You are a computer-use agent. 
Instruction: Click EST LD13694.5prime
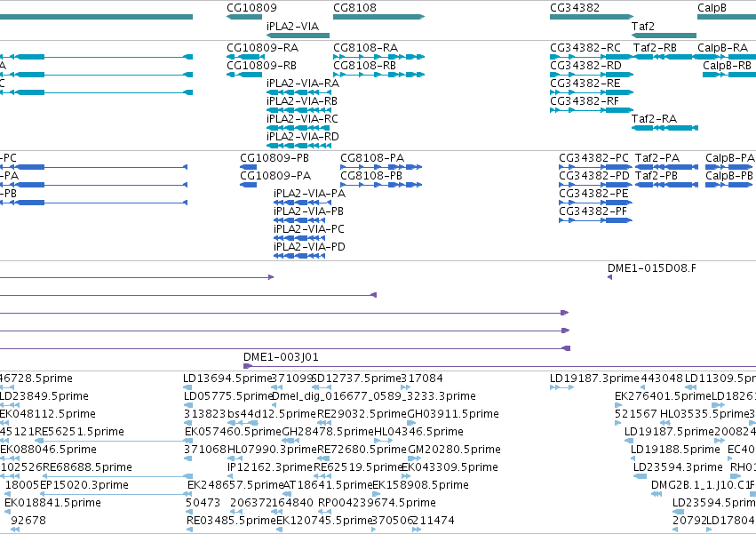(228, 379)
